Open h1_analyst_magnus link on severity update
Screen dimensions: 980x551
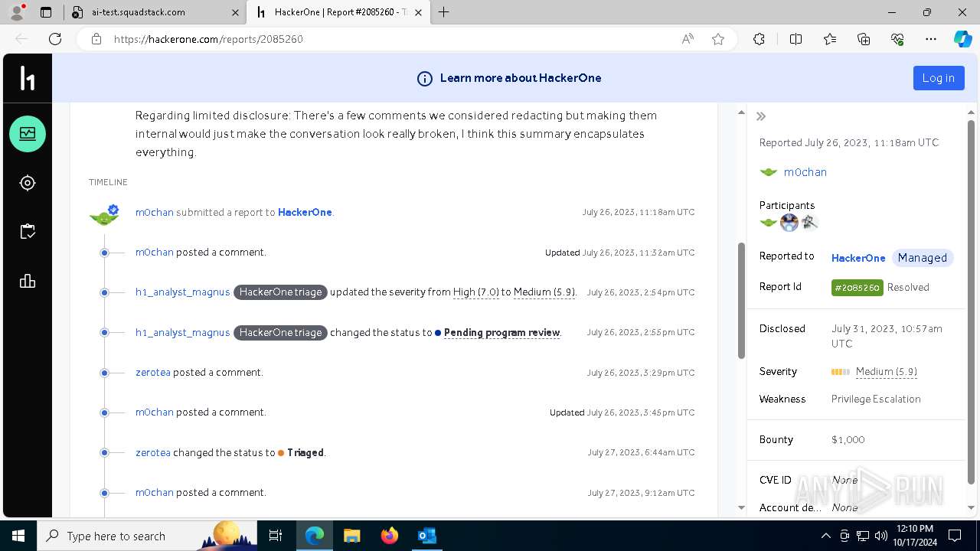click(x=182, y=292)
